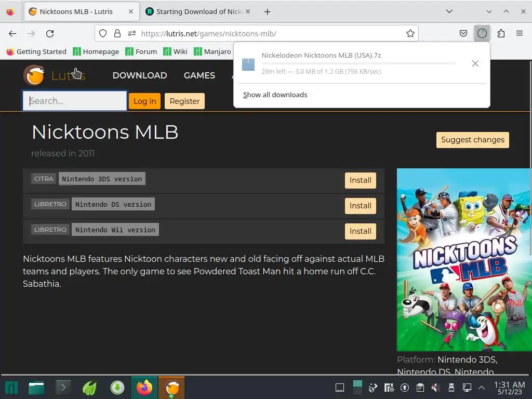Toggle the downloads progress button in toolbar

482,33
